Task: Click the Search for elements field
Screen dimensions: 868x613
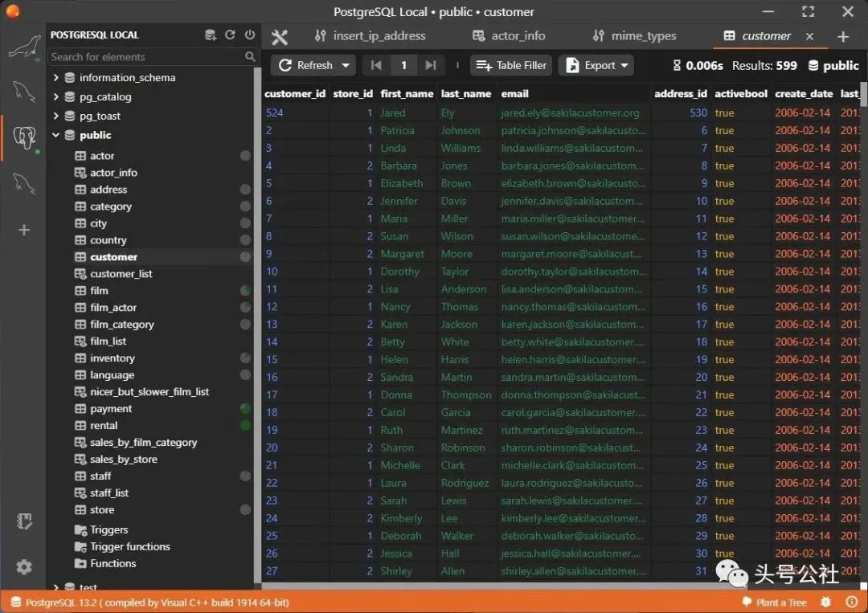Action: click(145, 57)
